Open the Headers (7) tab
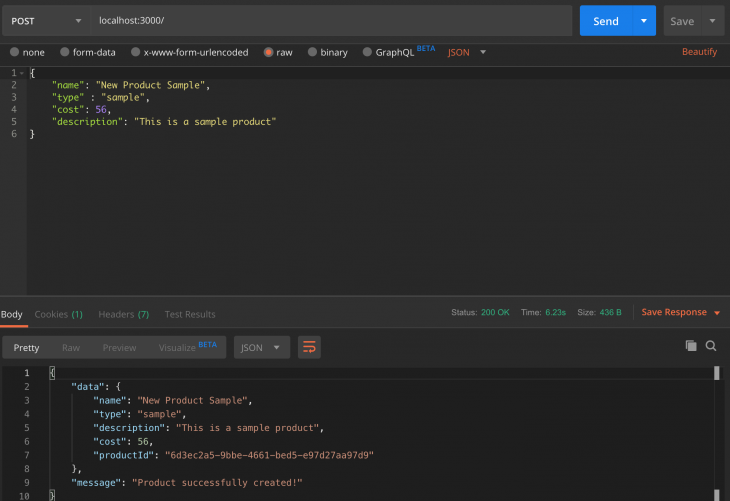730x501 pixels. click(124, 314)
